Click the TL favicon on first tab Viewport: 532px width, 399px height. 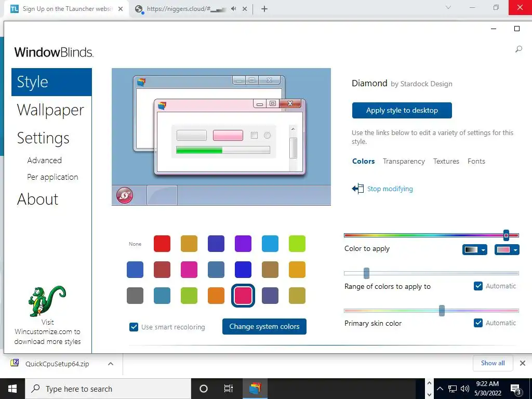(x=14, y=9)
